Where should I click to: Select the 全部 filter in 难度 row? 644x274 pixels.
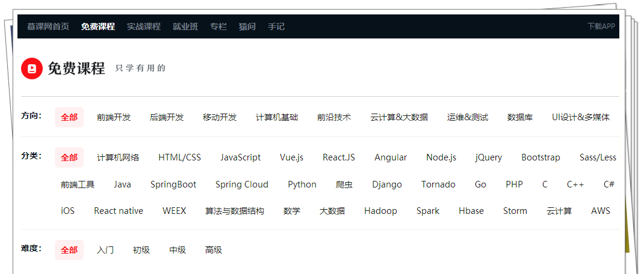click(69, 250)
